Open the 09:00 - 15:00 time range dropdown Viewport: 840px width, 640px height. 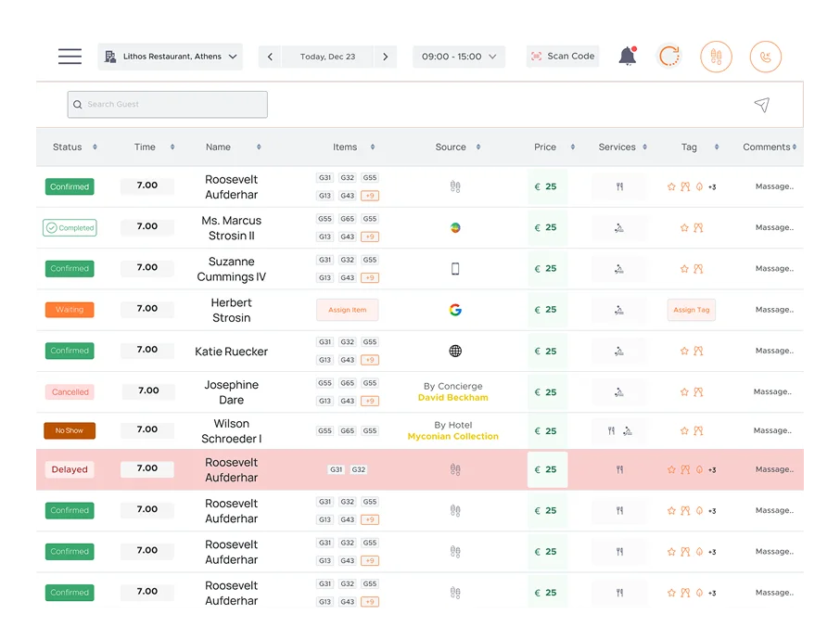pos(459,57)
